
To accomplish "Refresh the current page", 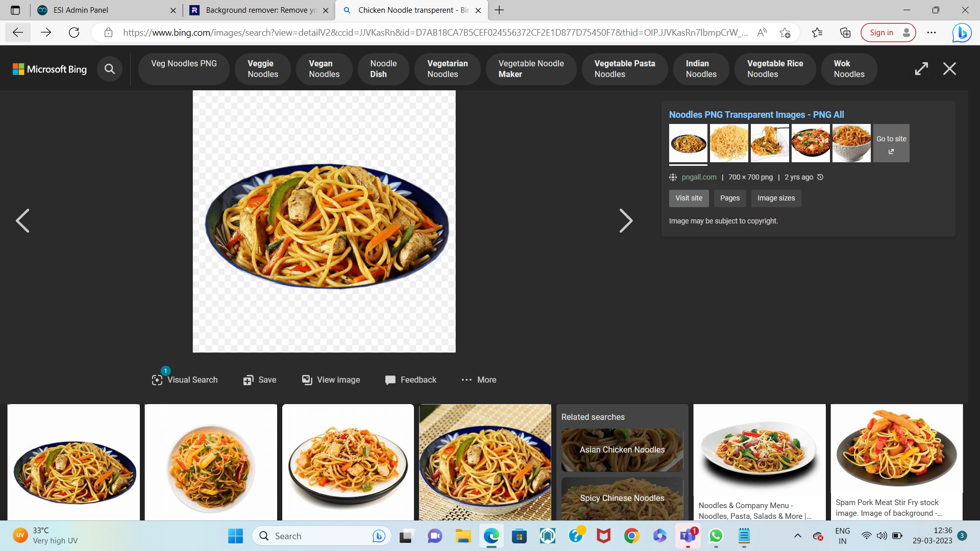I will pyautogui.click(x=74, y=33).
